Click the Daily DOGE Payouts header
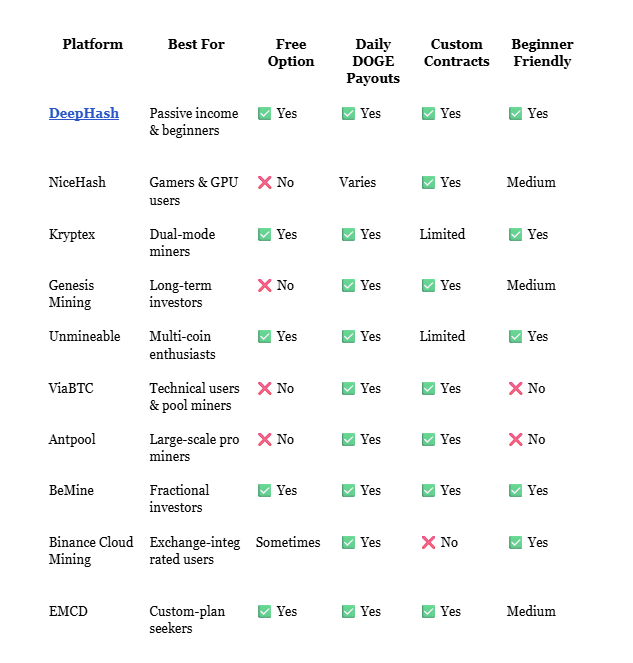Image resolution: width=633 pixels, height=663 pixels. point(373,61)
